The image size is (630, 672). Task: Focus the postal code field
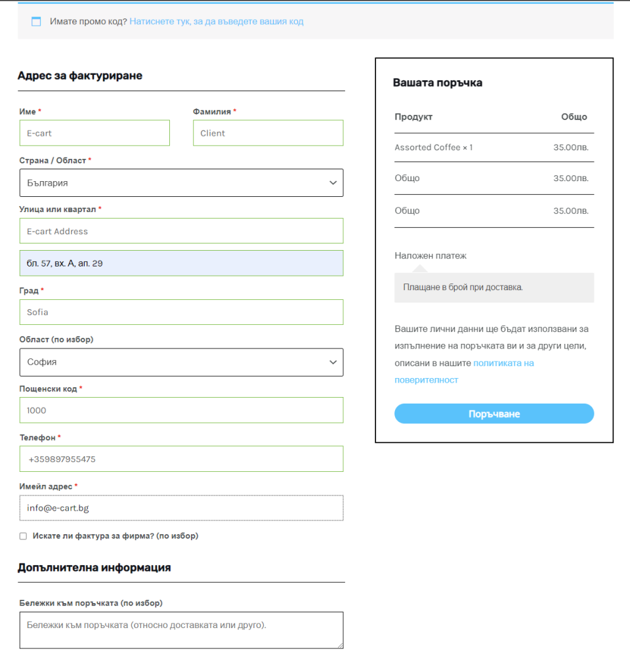181,410
